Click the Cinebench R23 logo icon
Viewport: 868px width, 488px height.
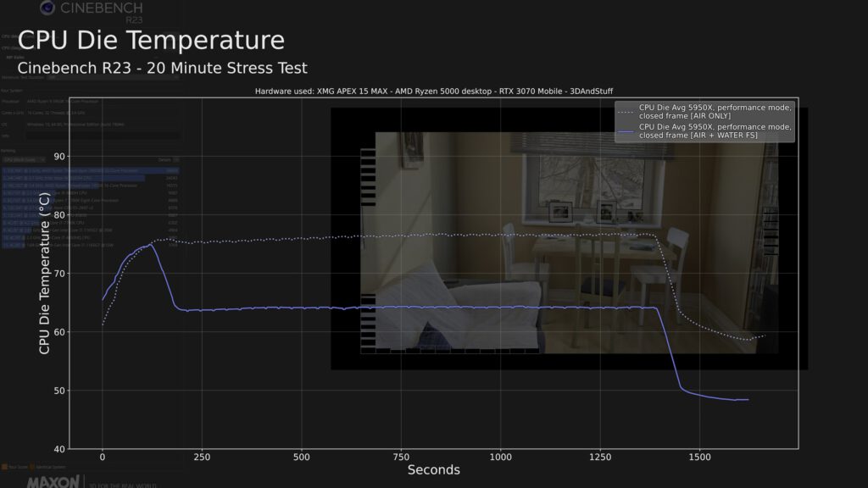coord(47,8)
